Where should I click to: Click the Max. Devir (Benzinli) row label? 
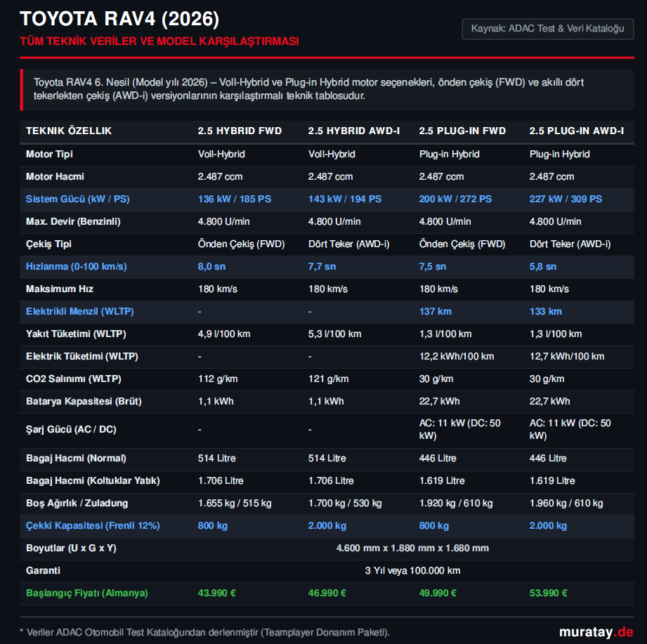73,221
